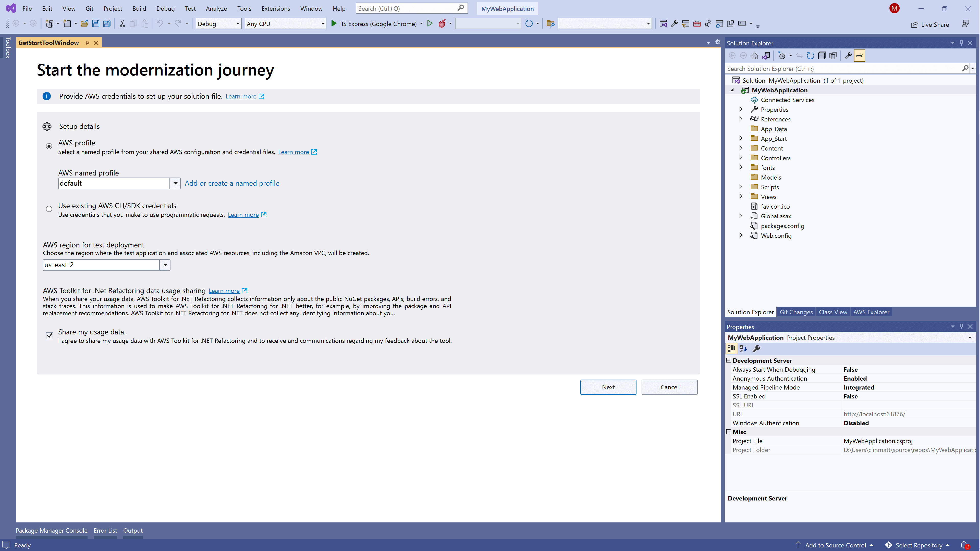Select Use existing AWS CLI/SDK credentials
Image resolution: width=980 pixels, height=551 pixels.
pos(49,209)
